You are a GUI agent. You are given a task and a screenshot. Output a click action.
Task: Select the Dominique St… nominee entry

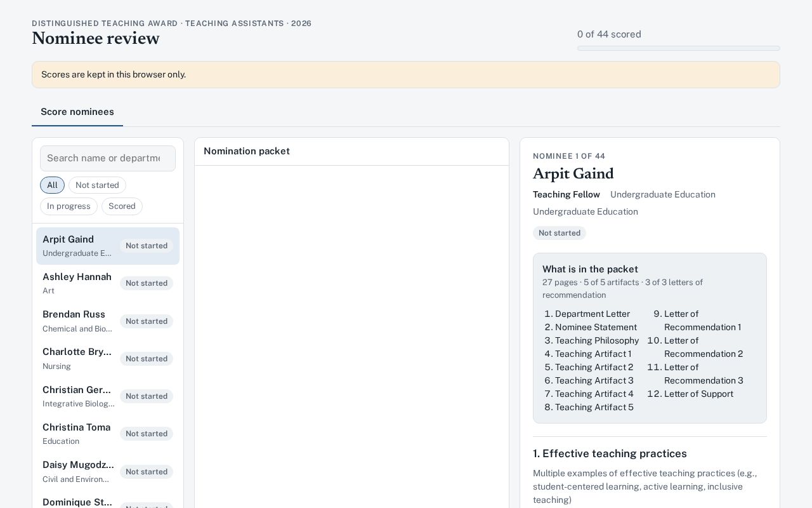point(108,502)
